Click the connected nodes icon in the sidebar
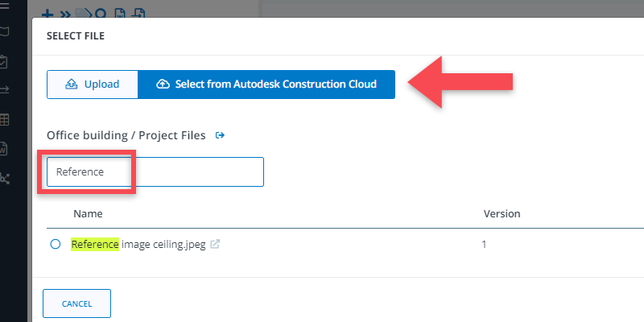Viewport: 644px width, 322px height. click(4, 178)
